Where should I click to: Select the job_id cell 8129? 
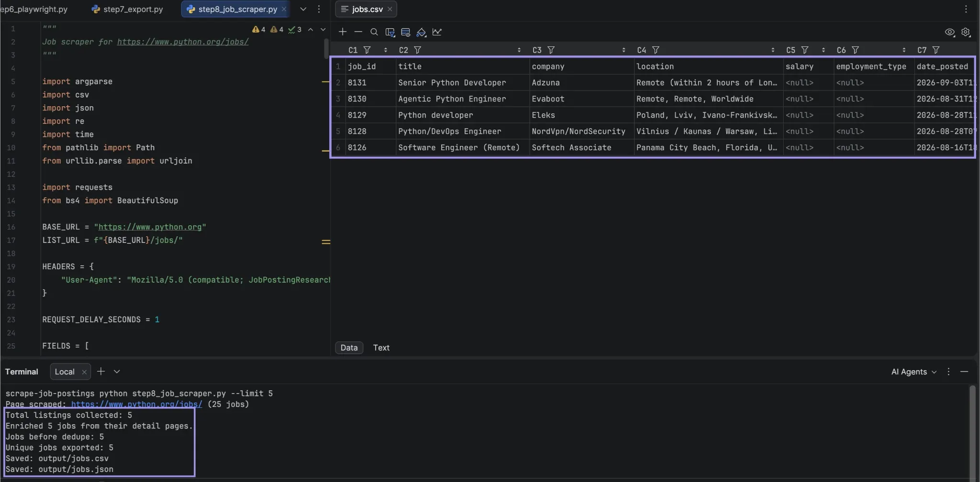[x=371, y=115]
